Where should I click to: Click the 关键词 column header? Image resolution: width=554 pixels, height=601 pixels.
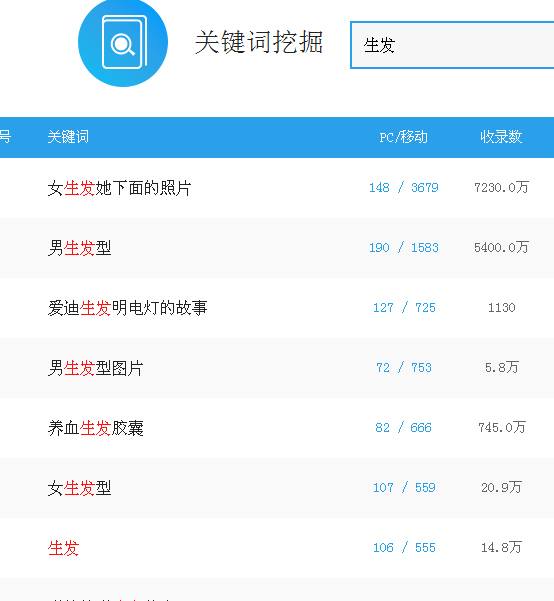[x=68, y=137]
